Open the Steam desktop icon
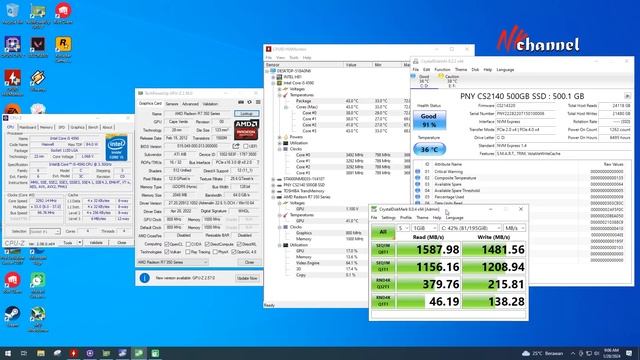Screen dimensions: 640x360 (x=13, y=317)
